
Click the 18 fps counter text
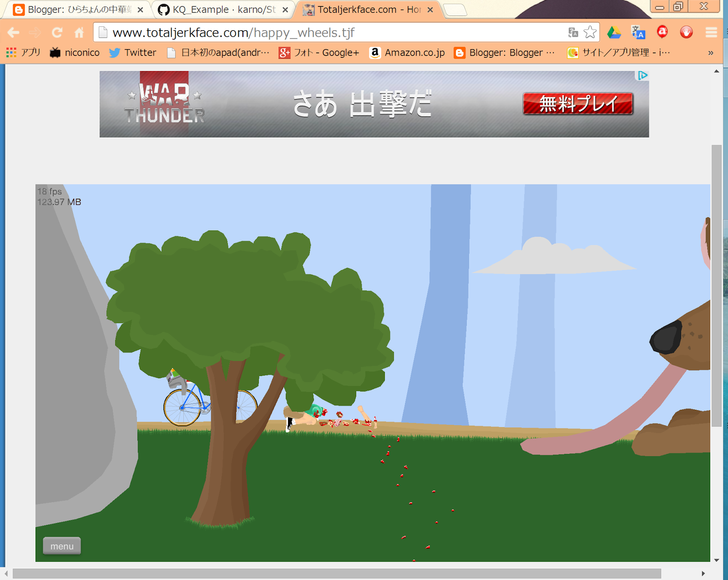pos(50,192)
